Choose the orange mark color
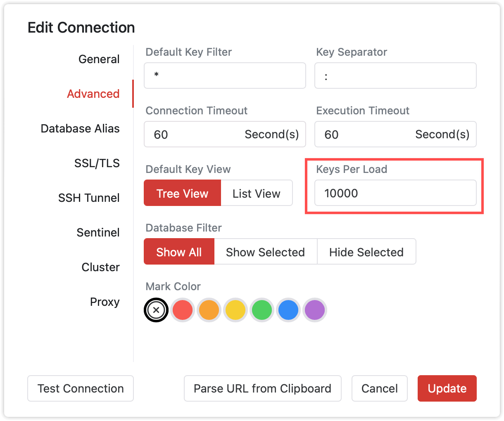 pos(209,310)
